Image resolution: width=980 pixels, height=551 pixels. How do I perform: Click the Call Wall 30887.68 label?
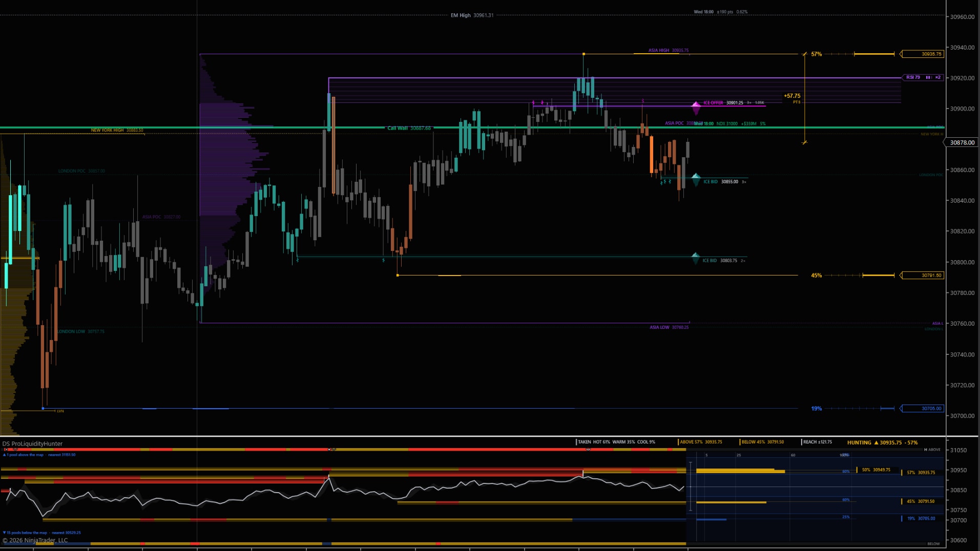pos(409,128)
